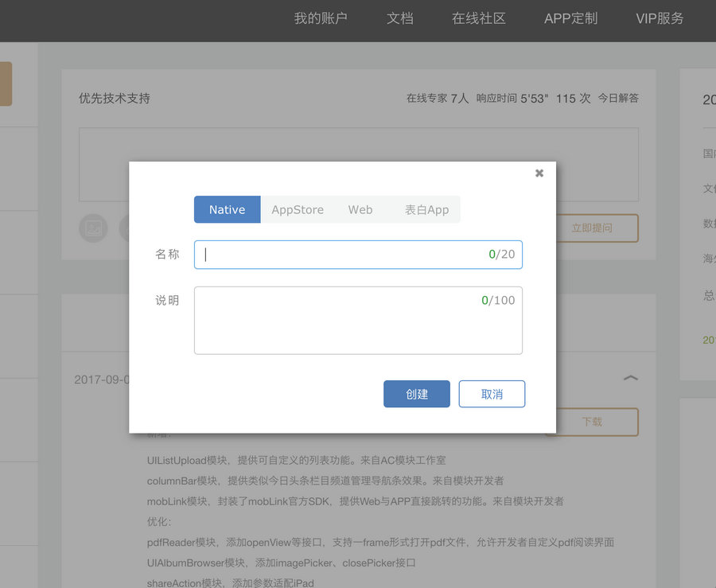The image size is (716, 588).
Task: Select the 表白App tab
Action: click(x=426, y=209)
